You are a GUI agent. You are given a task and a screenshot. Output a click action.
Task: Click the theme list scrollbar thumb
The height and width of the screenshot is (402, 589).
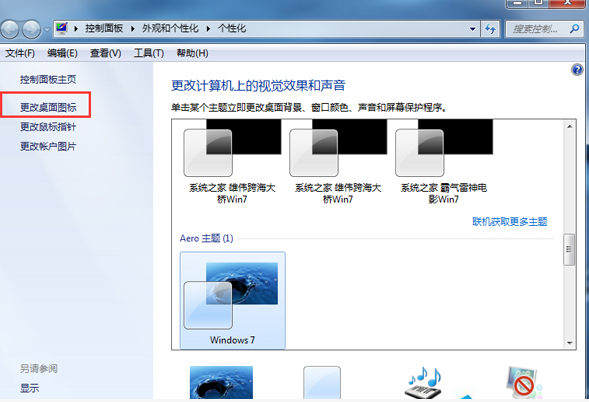click(x=569, y=249)
